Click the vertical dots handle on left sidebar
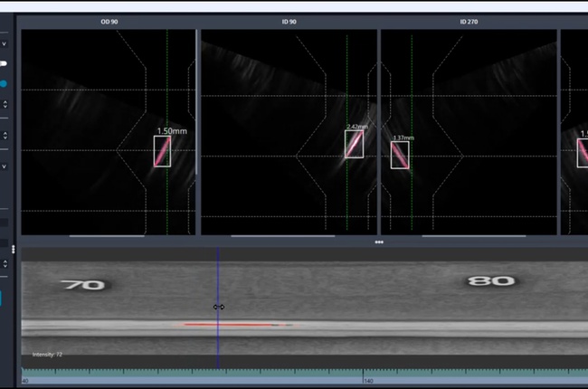Viewport: 588px width, 389px height. click(x=13, y=249)
